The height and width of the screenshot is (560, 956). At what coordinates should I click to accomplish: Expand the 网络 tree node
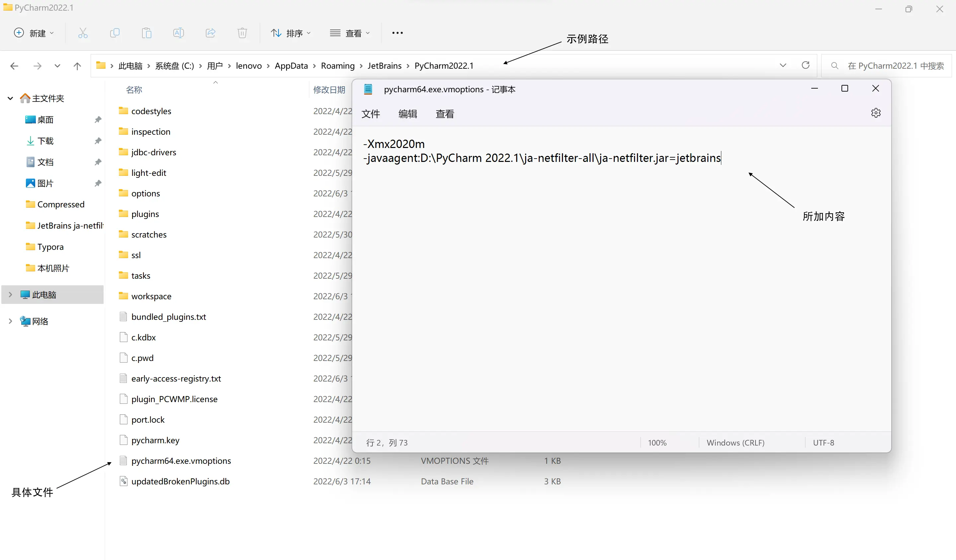(10, 321)
